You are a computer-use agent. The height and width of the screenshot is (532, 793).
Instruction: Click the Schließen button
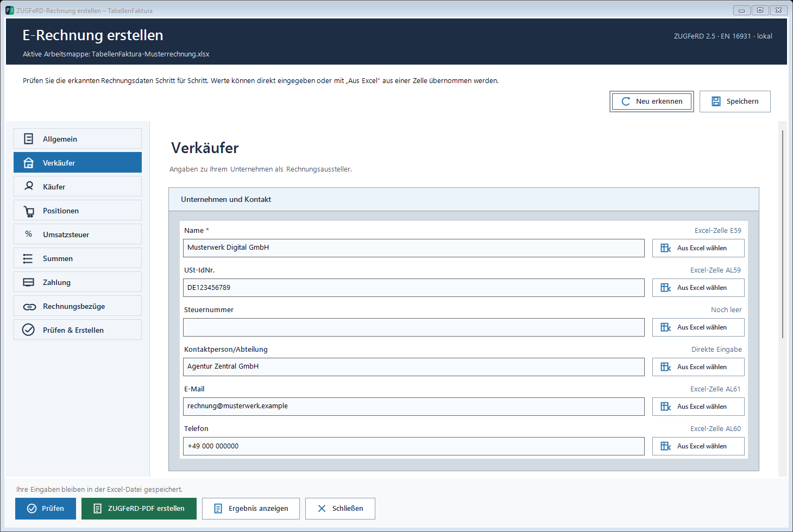click(x=340, y=509)
